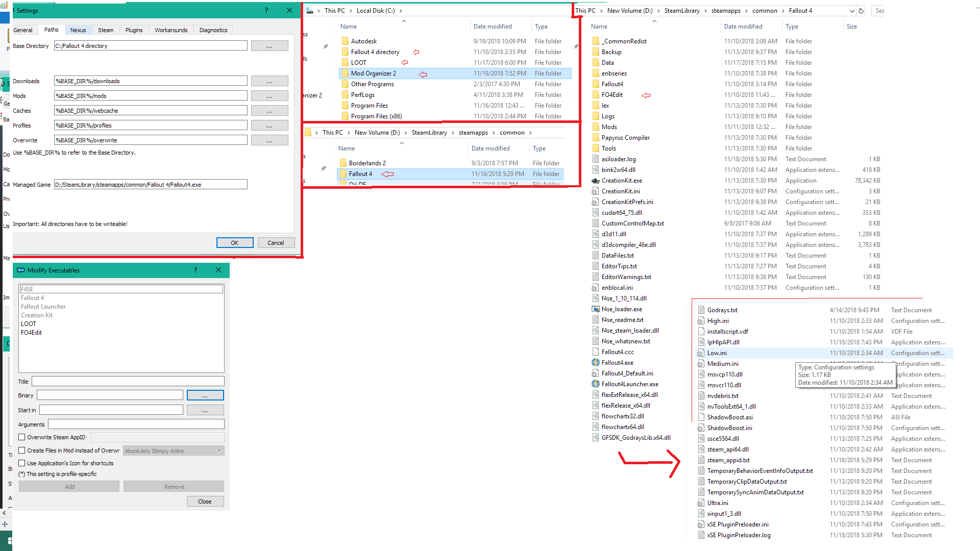Toggle Create Files in Mod instead of Overwrite
Screen dimensions: 980x551
point(22,450)
